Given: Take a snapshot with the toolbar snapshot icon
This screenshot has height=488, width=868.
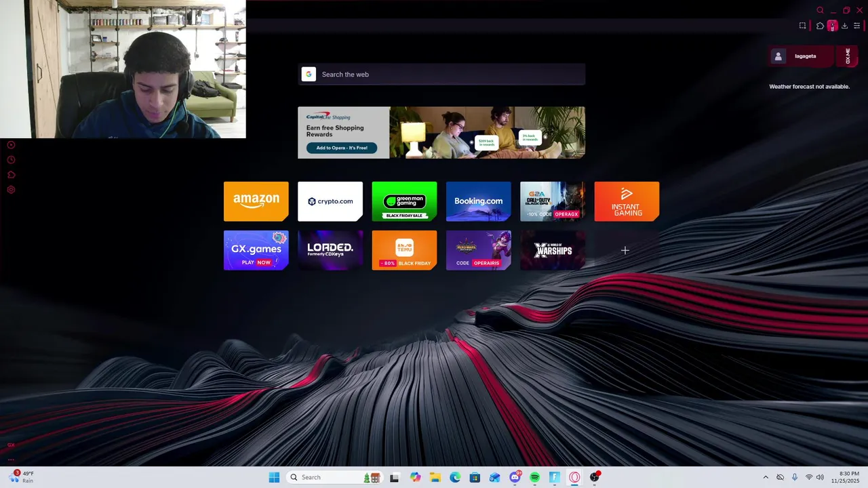Looking at the screenshot, I should pyautogui.click(x=803, y=26).
